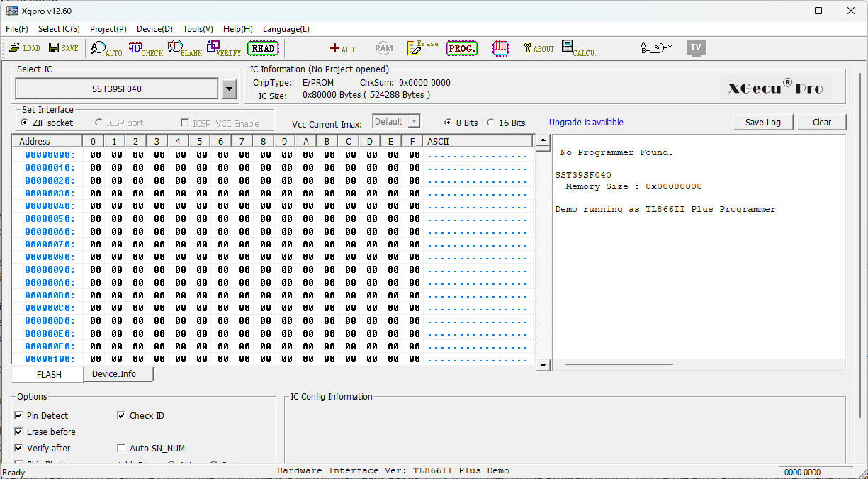Click the Upgrade is available link
The image size is (868, 479).
tap(586, 123)
